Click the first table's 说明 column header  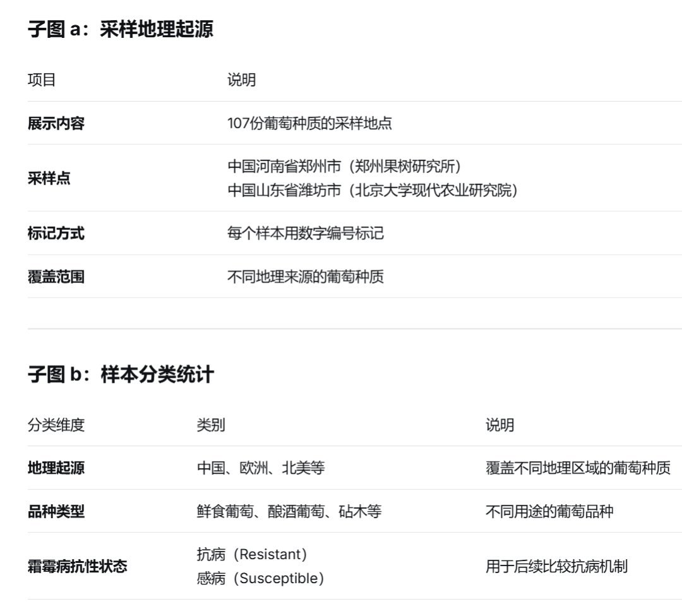point(241,80)
